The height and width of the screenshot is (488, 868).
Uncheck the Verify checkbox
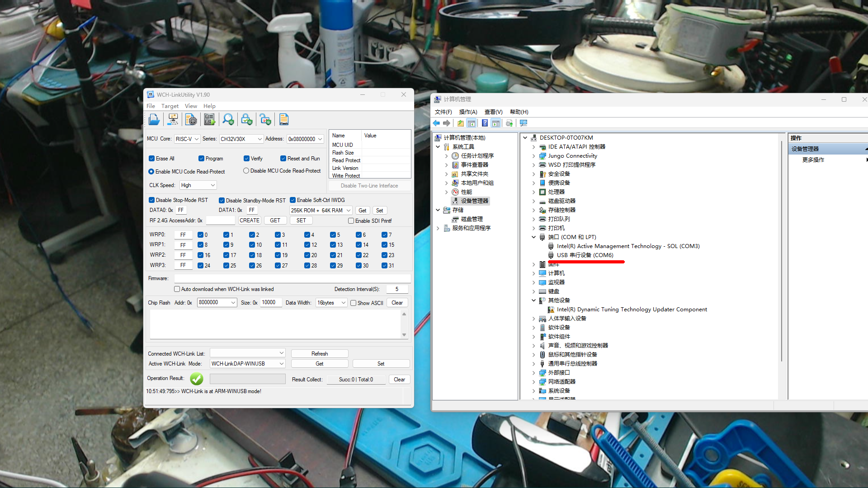point(246,158)
